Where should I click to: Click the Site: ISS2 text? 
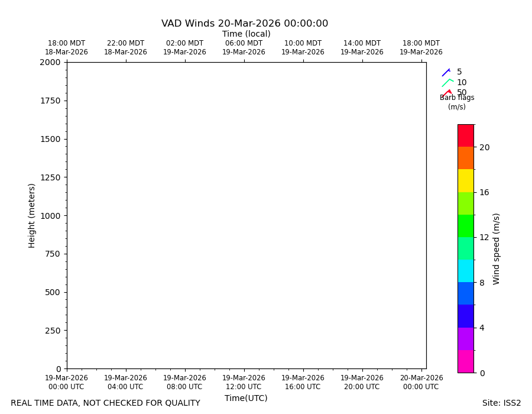[501, 403]
